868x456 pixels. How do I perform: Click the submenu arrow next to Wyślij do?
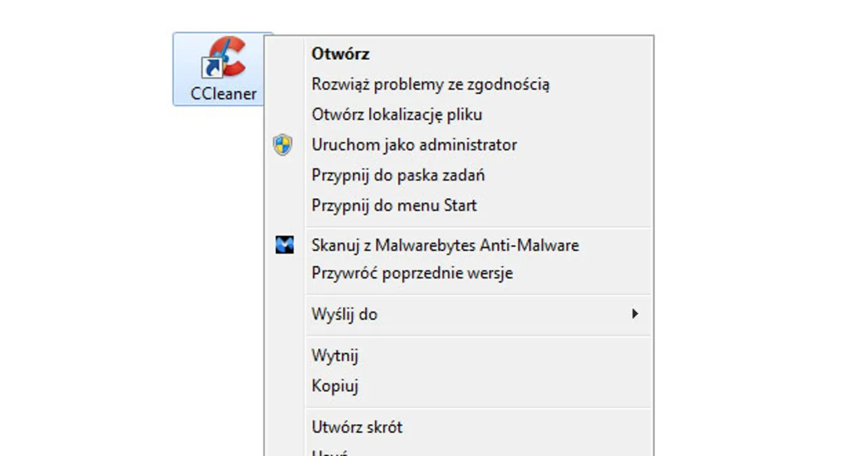[x=635, y=314]
